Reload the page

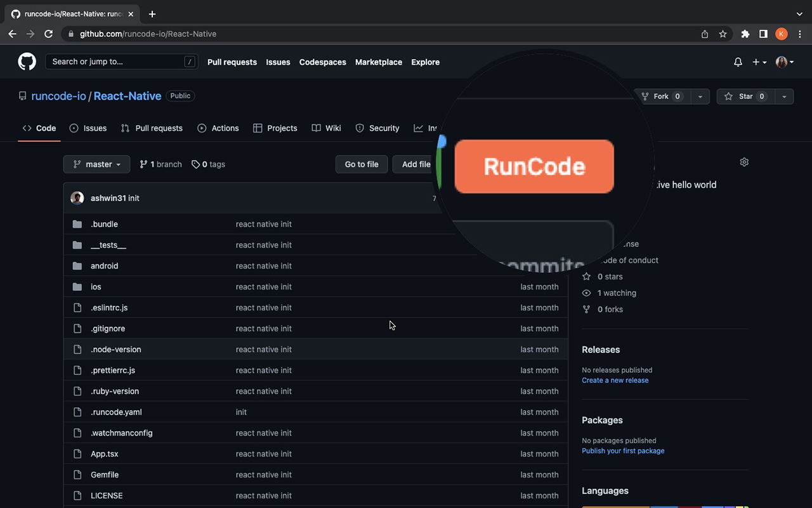[48, 34]
